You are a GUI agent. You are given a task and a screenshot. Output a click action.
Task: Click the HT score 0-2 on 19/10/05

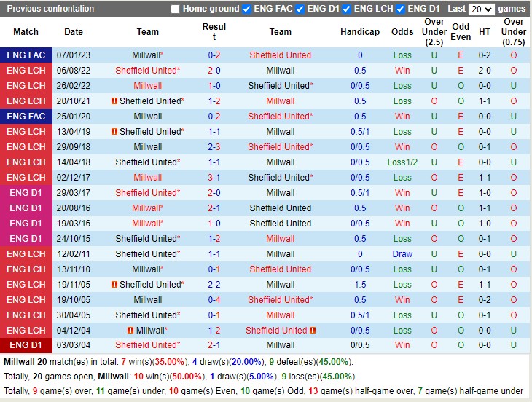485,300
